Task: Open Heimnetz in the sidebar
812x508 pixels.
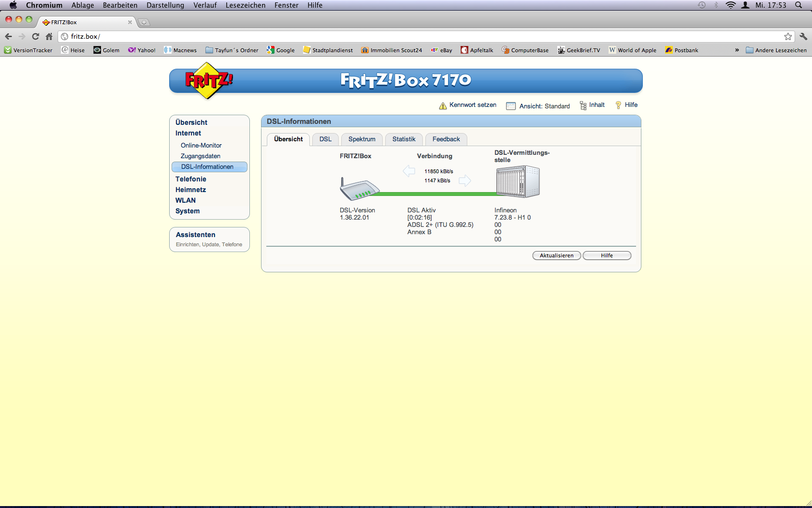Action: (190, 190)
